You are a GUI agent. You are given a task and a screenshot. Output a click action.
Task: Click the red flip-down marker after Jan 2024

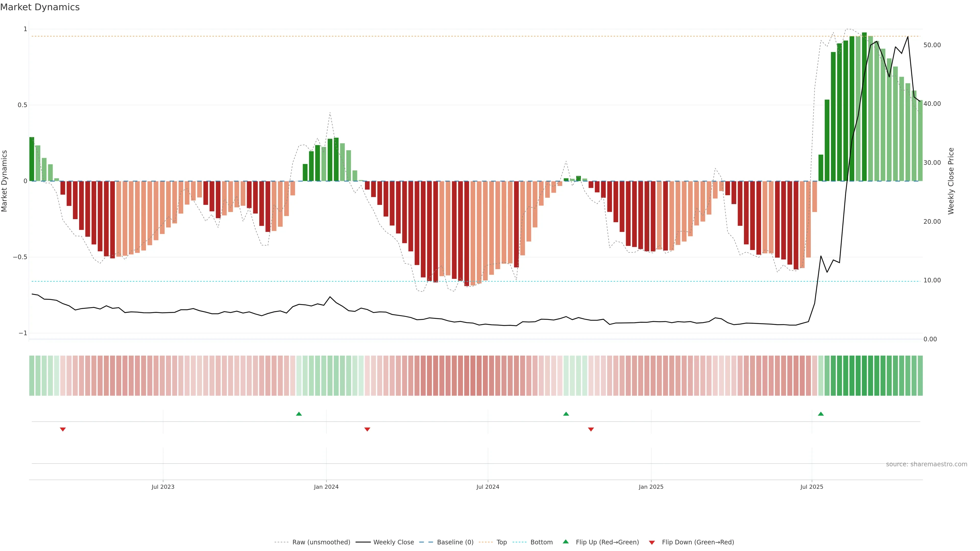[x=367, y=429]
